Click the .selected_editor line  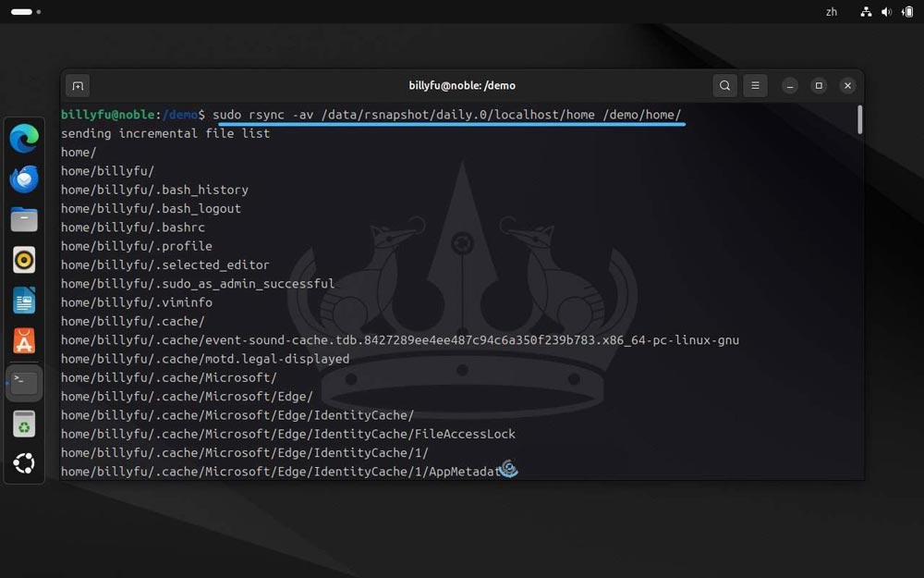coord(165,264)
